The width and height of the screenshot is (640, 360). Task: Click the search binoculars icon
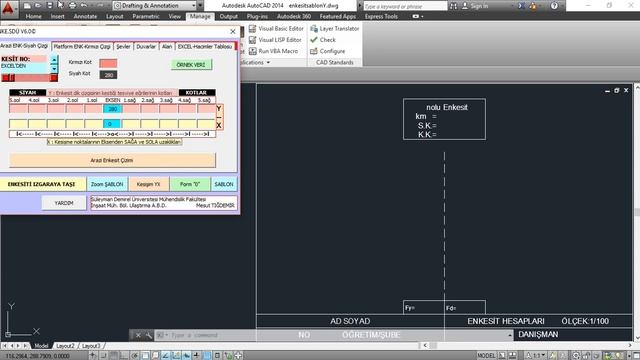453,6
